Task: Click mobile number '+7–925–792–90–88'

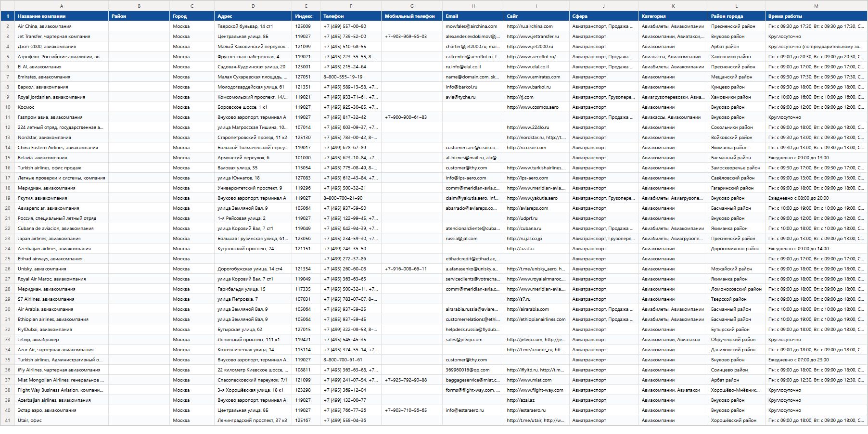Action: click(412, 380)
